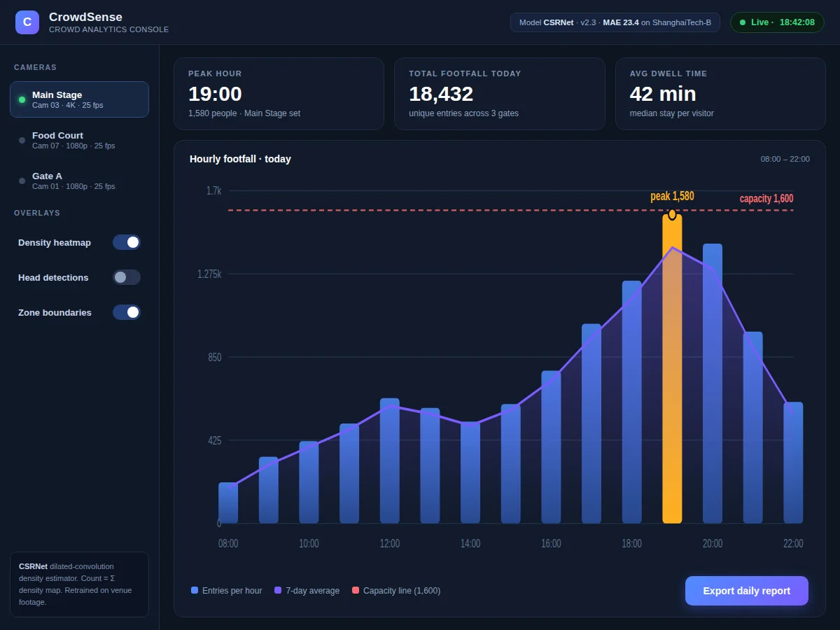This screenshot has width=840, height=630.
Task: Click the 18:00 bar in chart
Action: coord(632,402)
